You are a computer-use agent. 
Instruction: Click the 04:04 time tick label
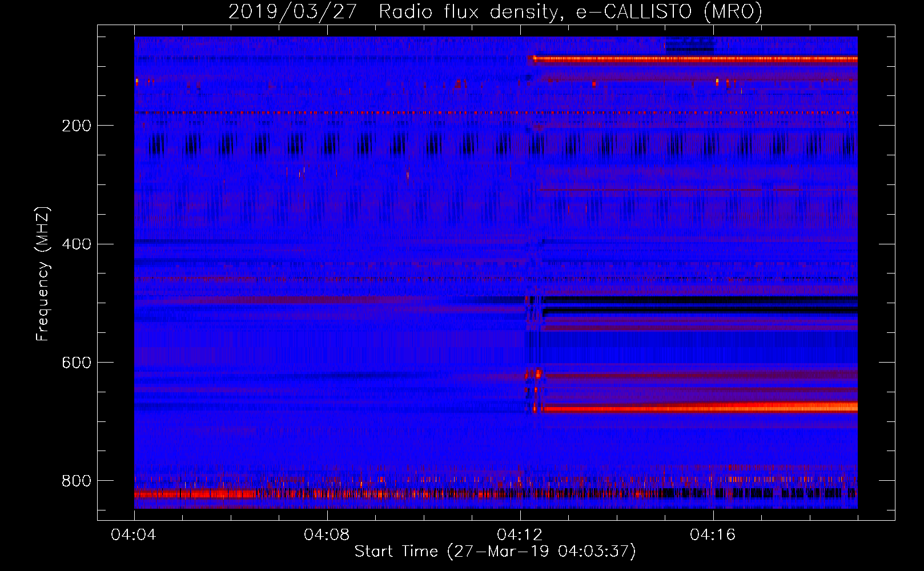click(x=134, y=535)
